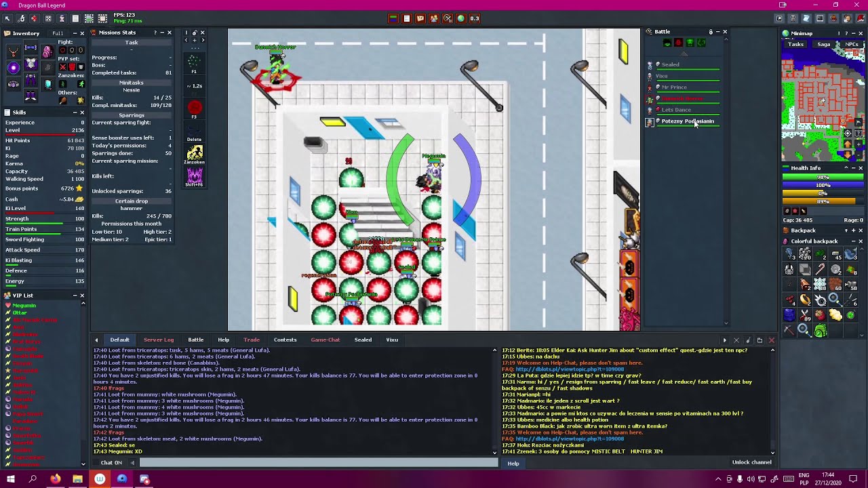Click the gold ring item in backpack

point(806,300)
